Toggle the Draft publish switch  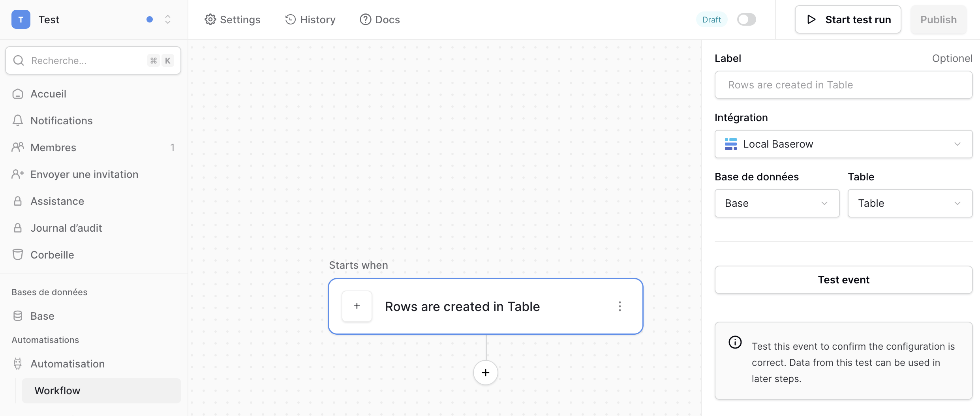click(x=746, y=19)
